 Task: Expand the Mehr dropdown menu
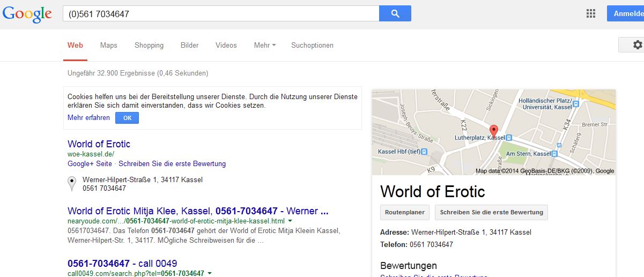(x=265, y=46)
